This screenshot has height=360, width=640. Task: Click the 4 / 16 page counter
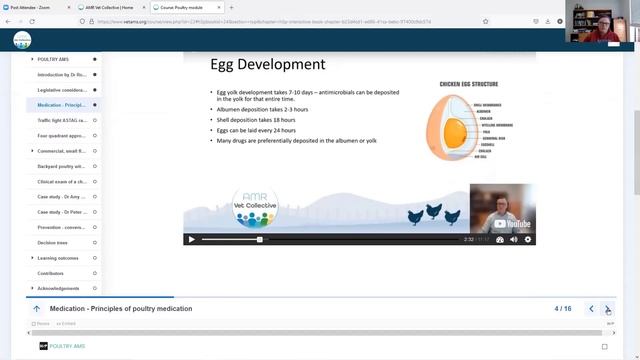point(563,309)
